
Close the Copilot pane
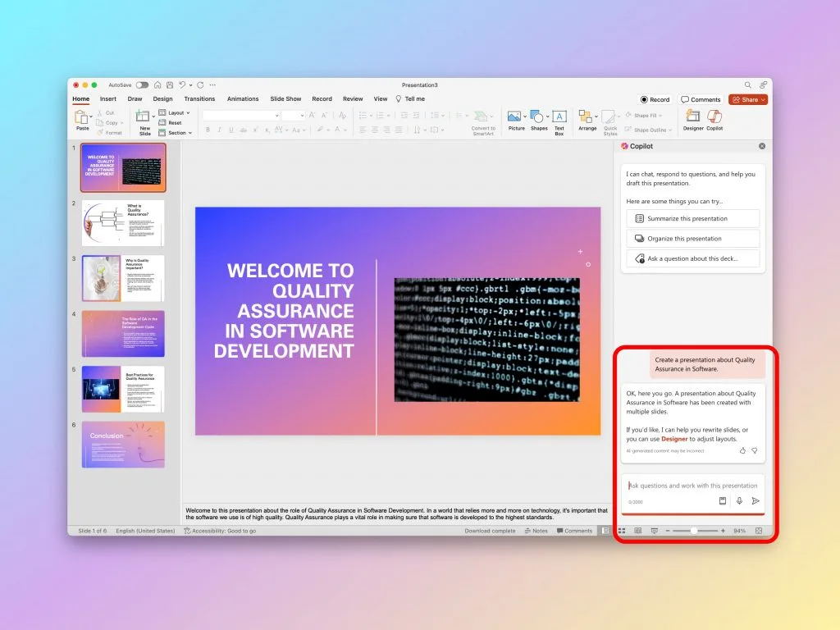click(x=762, y=146)
